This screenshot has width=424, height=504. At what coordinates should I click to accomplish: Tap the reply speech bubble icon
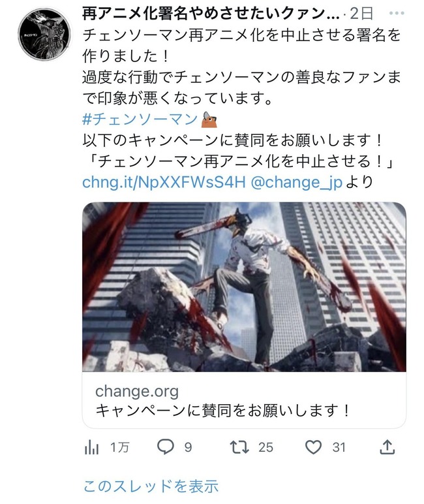click(166, 447)
